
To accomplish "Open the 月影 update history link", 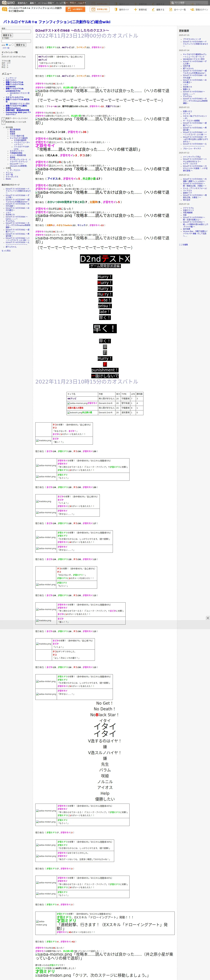I will pyautogui.click(x=185, y=215).
